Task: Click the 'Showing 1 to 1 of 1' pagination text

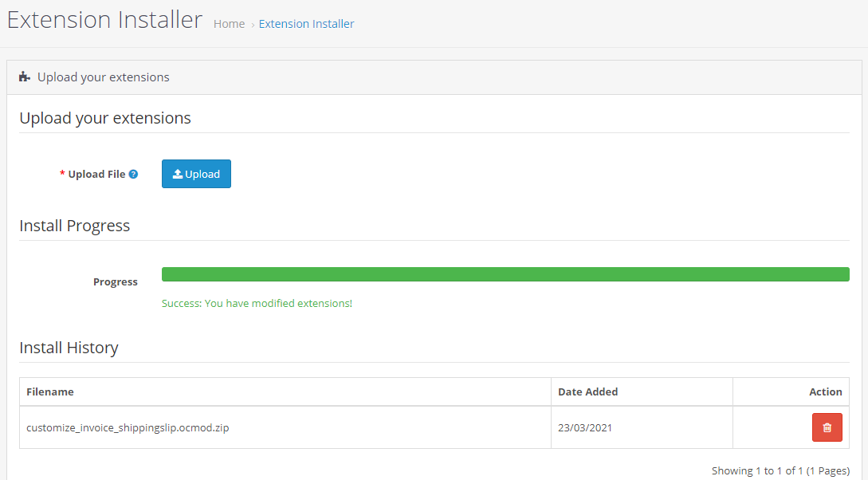Action: 780,470
